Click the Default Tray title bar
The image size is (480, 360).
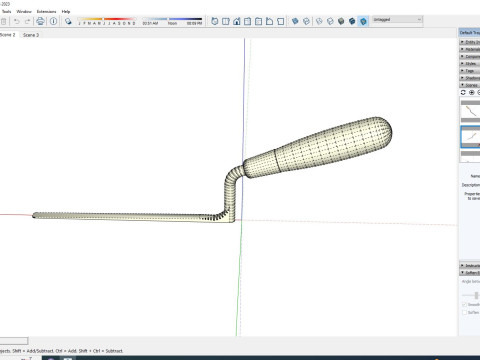coord(469,33)
